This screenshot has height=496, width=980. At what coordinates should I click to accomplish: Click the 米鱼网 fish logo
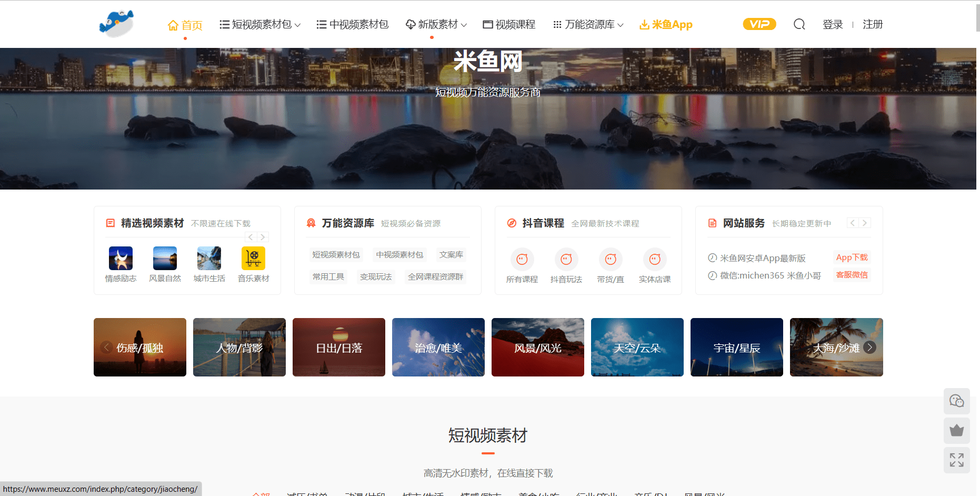tap(116, 24)
